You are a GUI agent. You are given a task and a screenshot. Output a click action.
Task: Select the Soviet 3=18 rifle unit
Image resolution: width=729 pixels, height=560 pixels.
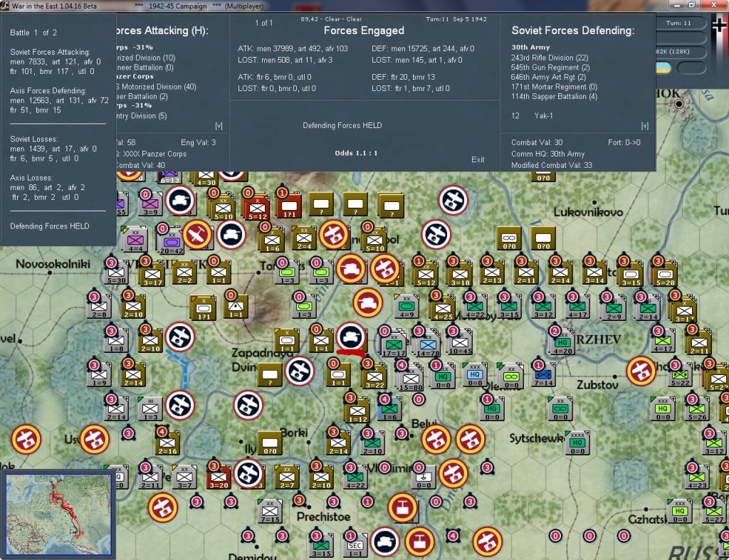(x=460, y=274)
